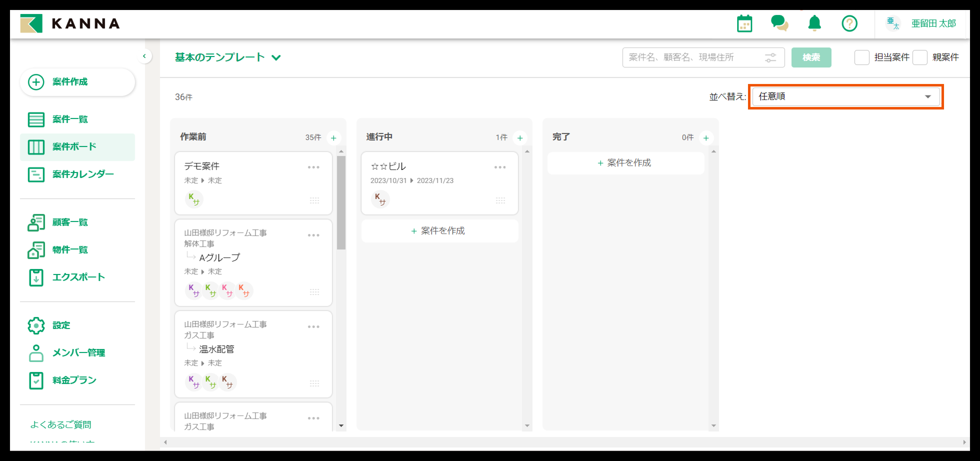
Task: Open the chat messages icon
Action: tap(779, 23)
